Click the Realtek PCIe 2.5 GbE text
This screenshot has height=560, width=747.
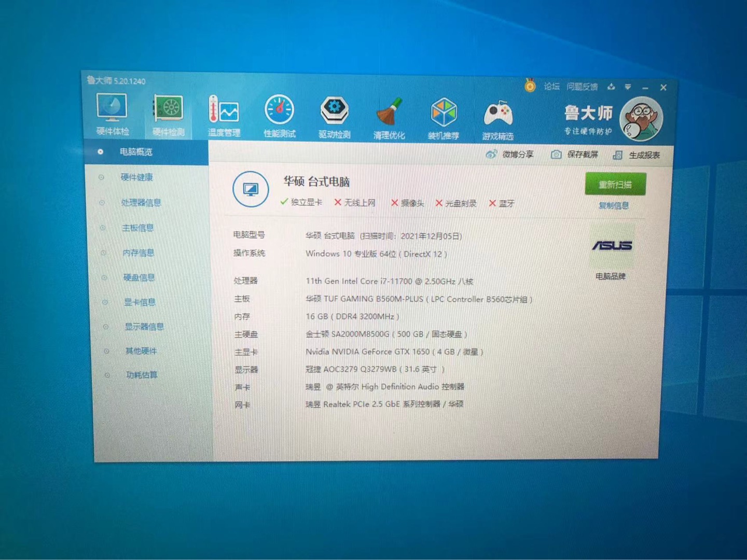384,404
